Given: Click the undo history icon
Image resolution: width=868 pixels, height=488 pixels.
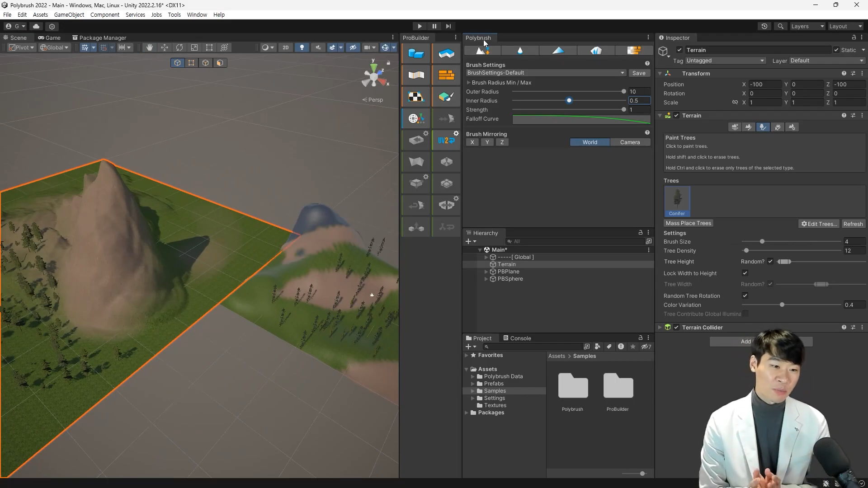Looking at the screenshot, I should pyautogui.click(x=764, y=26).
